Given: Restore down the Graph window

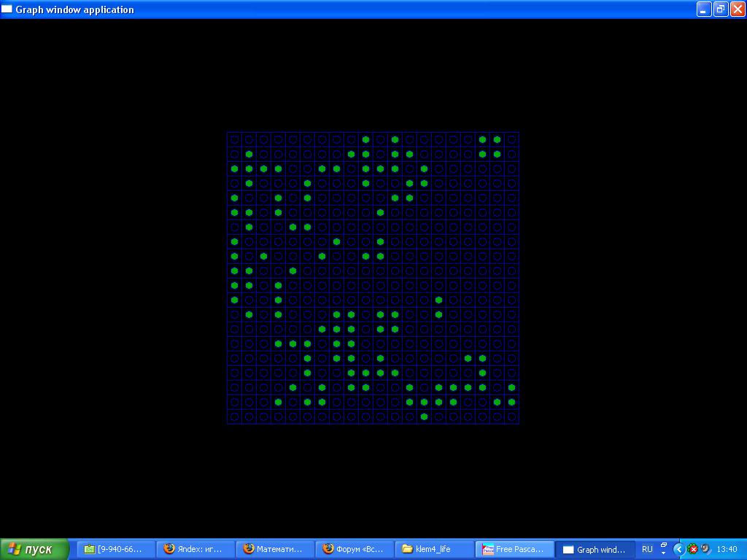Looking at the screenshot, I should click(721, 9).
